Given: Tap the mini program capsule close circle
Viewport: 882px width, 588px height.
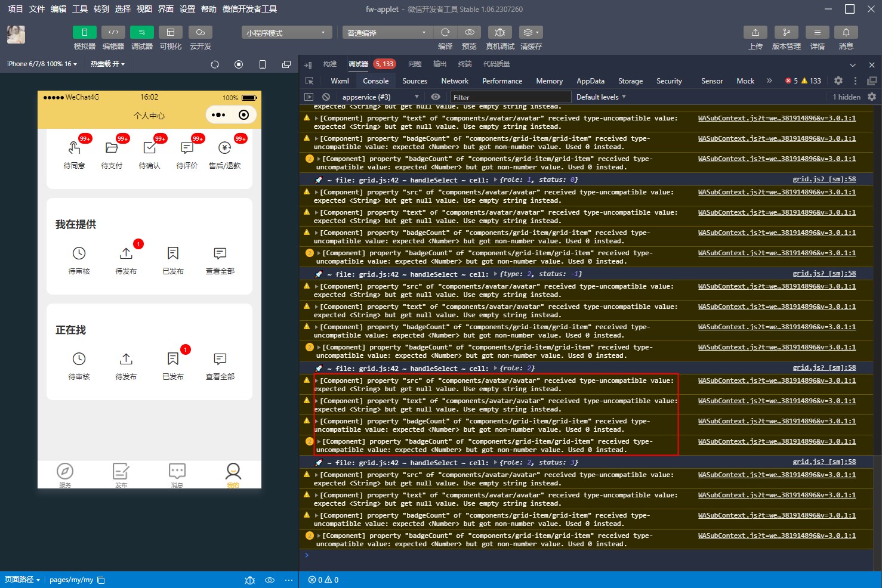Looking at the screenshot, I should coord(243,114).
